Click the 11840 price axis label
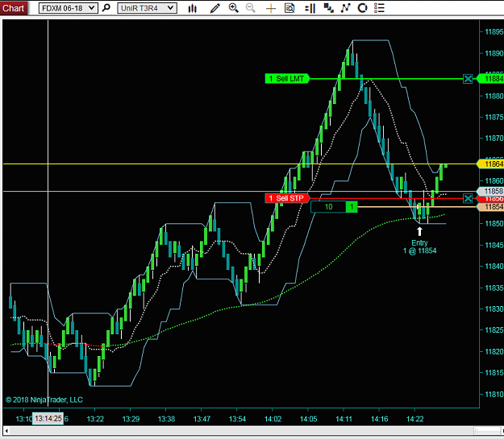The width and height of the screenshot is (504, 439). [494, 267]
